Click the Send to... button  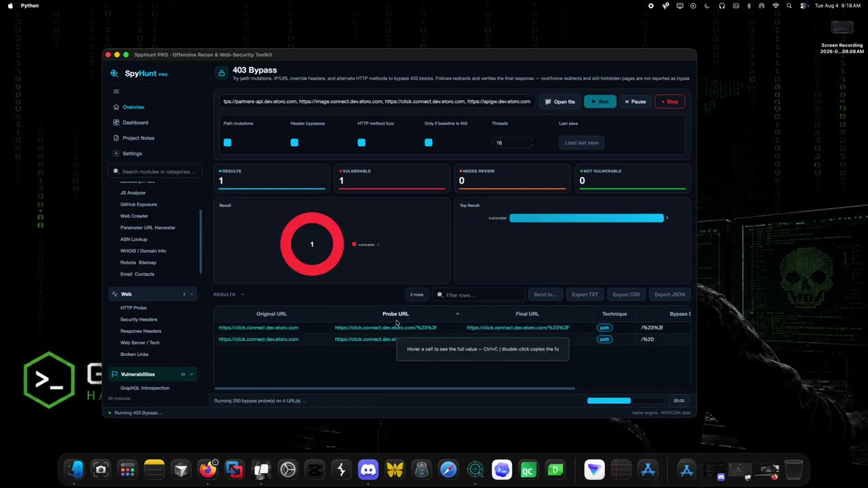point(545,295)
